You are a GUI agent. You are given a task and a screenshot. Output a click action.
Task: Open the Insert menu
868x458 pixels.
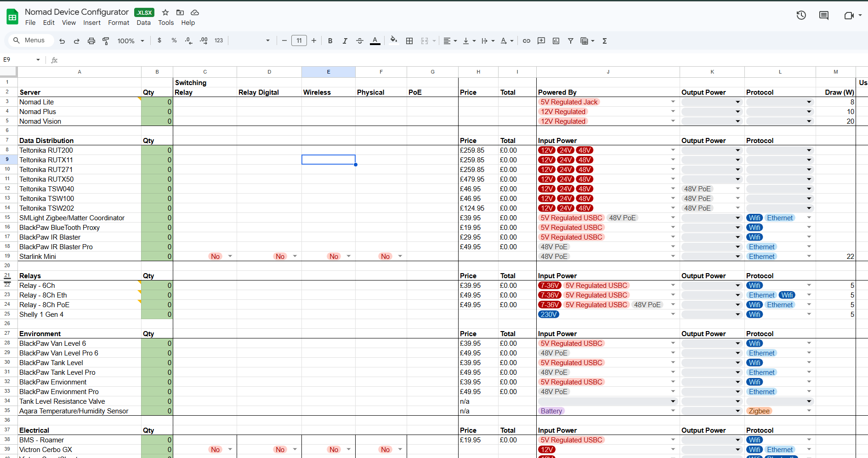pyautogui.click(x=92, y=23)
